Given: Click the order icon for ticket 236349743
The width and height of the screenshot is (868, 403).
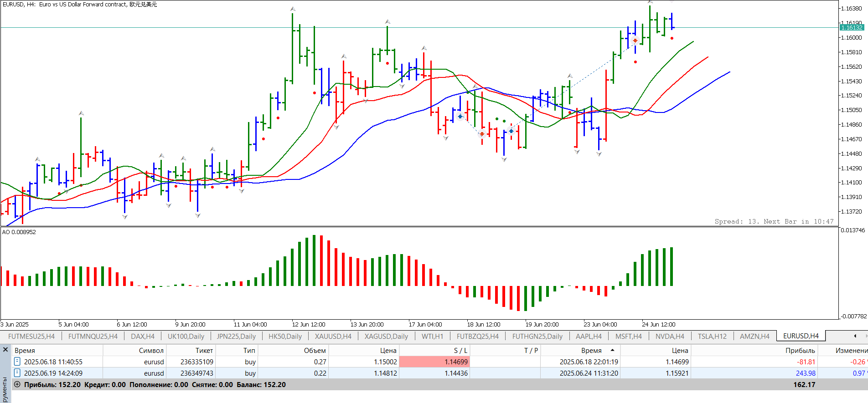Looking at the screenshot, I should [x=17, y=373].
